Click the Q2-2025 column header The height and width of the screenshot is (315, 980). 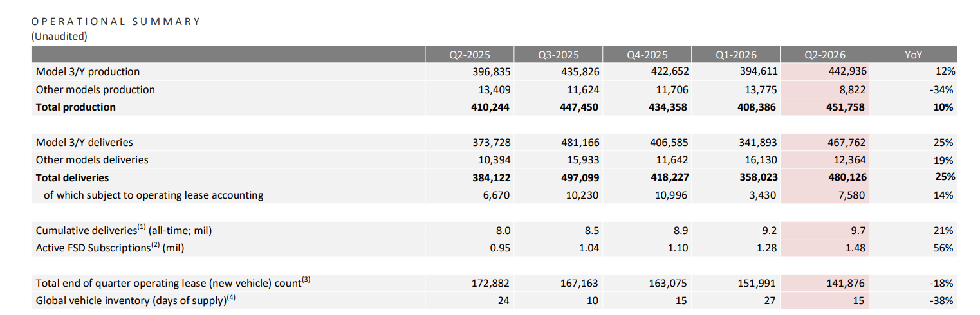tap(469, 55)
